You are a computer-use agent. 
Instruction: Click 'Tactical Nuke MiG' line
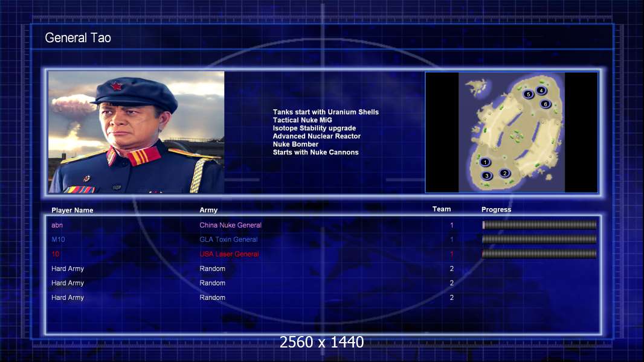click(302, 120)
